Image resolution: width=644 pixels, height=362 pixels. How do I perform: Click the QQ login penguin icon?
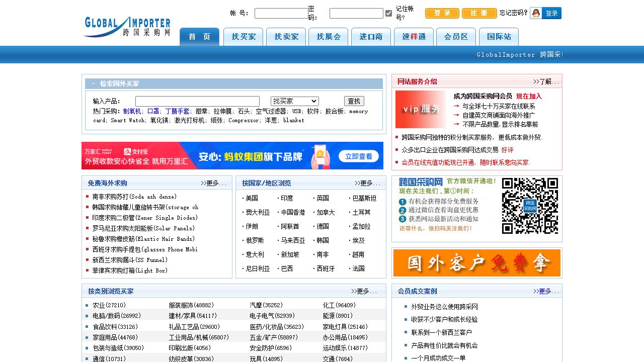point(536,14)
